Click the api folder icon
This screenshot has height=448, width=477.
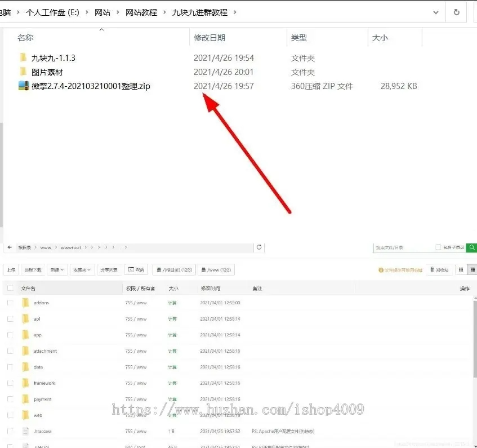coord(25,318)
